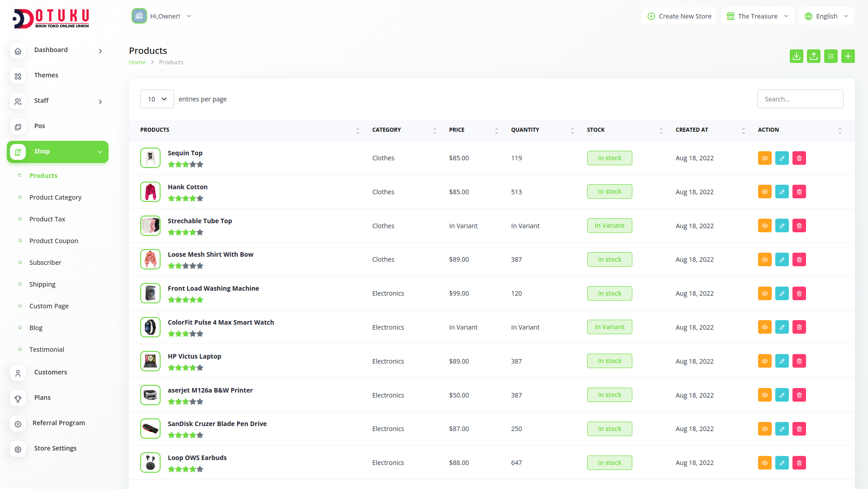This screenshot has height=489, width=868.
Task: Open Product Category in sidebar
Action: click(55, 197)
